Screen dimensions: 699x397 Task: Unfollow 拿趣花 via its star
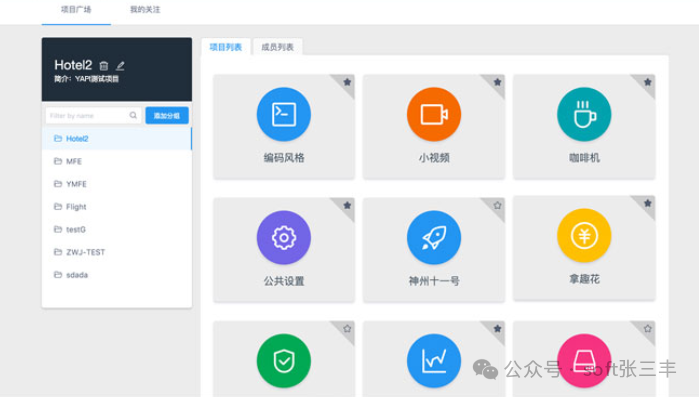coord(648,204)
